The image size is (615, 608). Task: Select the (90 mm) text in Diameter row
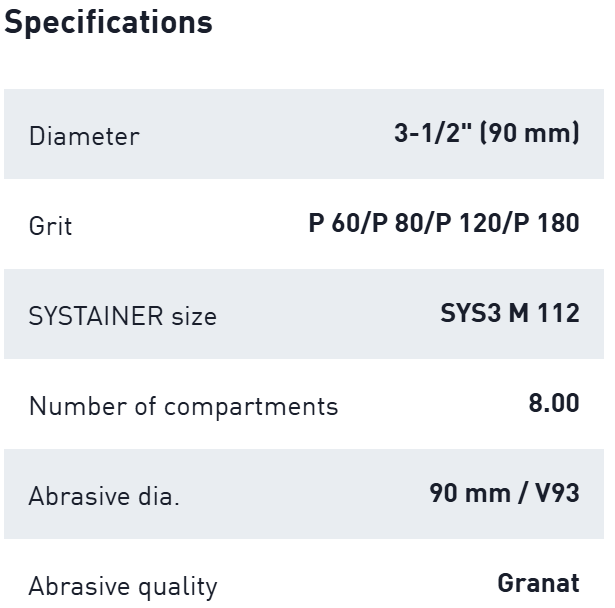530,133
